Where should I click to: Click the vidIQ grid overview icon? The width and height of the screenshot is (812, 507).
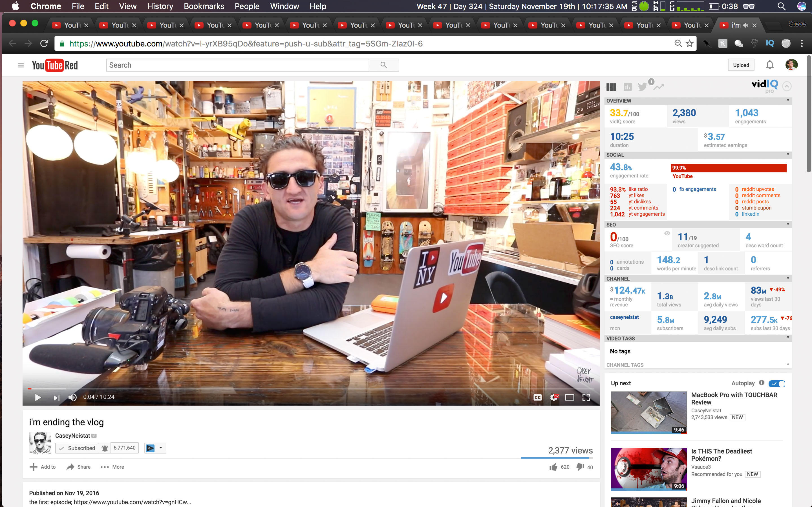(611, 87)
